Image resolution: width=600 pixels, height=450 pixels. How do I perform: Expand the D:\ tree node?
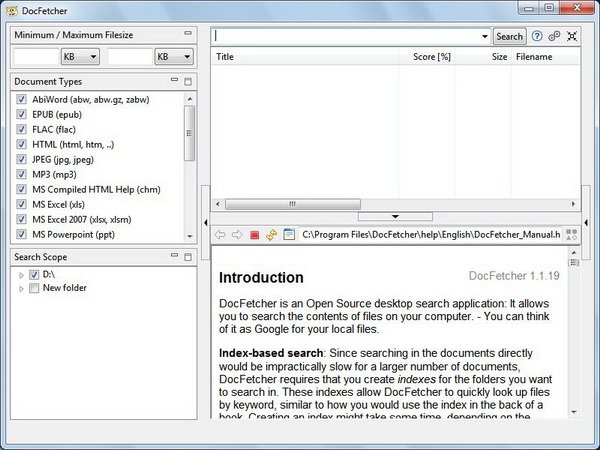(21, 274)
